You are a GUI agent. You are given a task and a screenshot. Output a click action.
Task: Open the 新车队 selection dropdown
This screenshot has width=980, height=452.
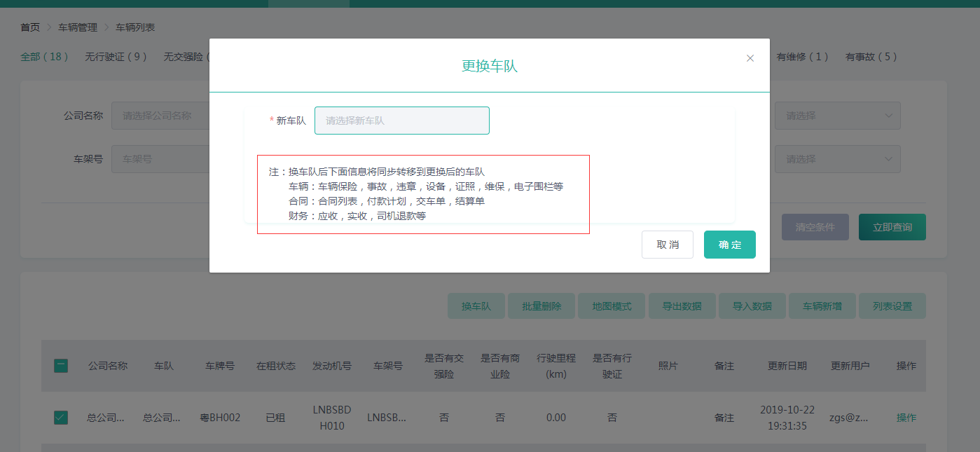(x=401, y=121)
